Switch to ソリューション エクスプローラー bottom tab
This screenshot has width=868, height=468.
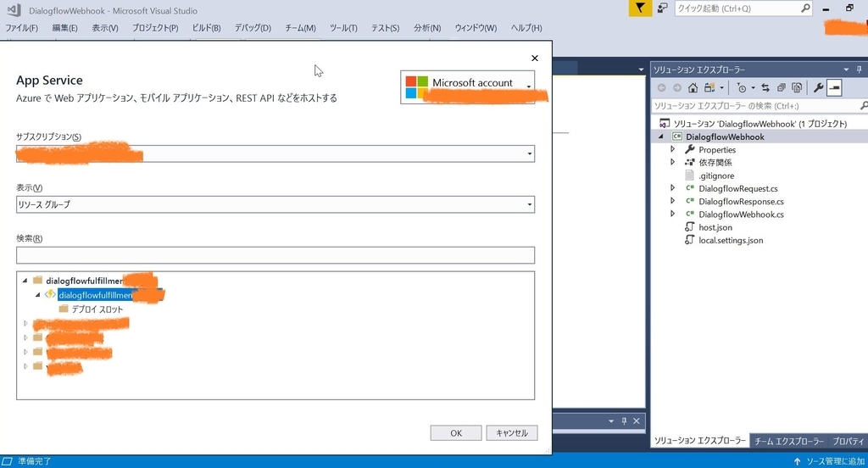coord(699,441)
